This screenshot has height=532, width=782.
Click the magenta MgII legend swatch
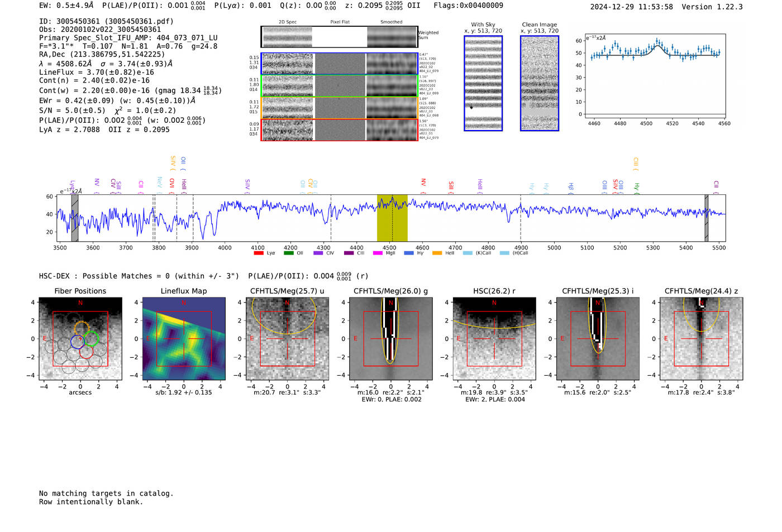[378, 253]
